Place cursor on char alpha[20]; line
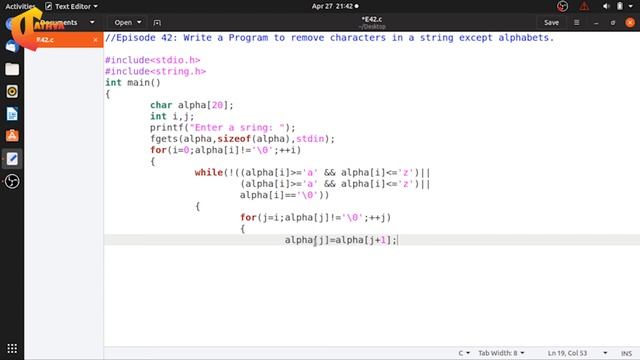Screen dimensions: 640x360 coord(191,105)
